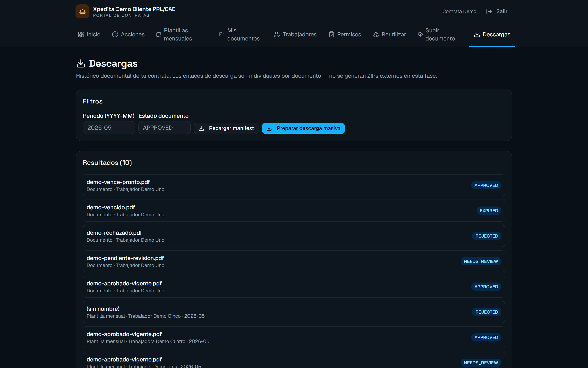Click the Salir logout link
588x368 pixels.
pos(497,11)
